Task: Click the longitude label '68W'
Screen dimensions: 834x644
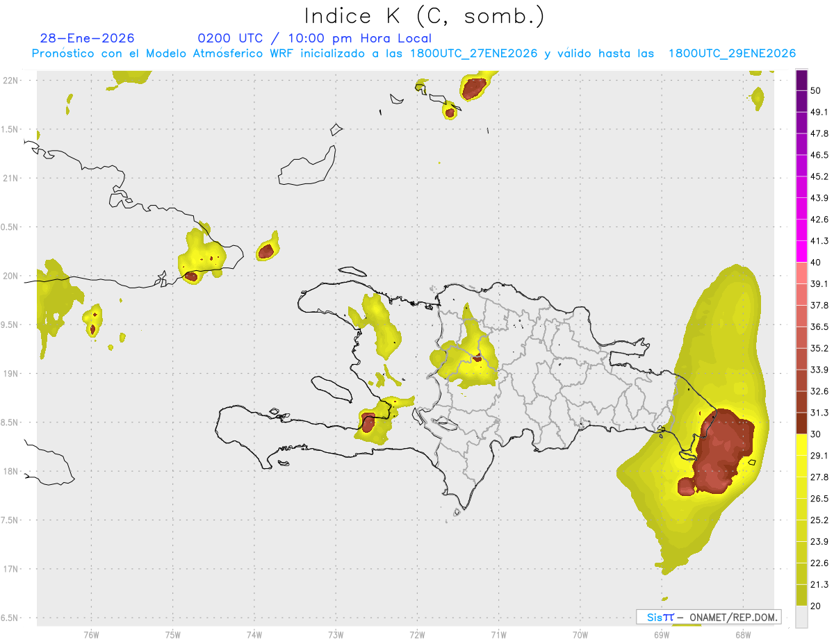Action: [x=743, y=634]
